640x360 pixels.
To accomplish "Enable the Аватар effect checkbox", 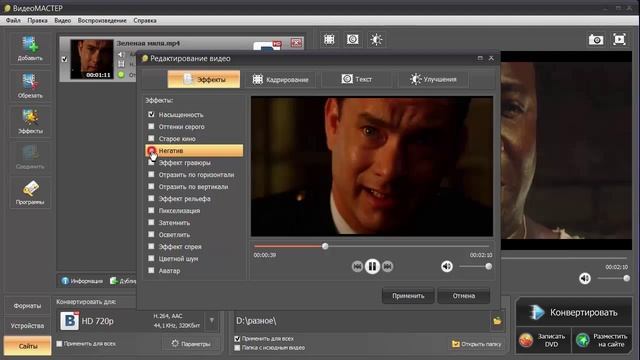I will click(151, 270).
